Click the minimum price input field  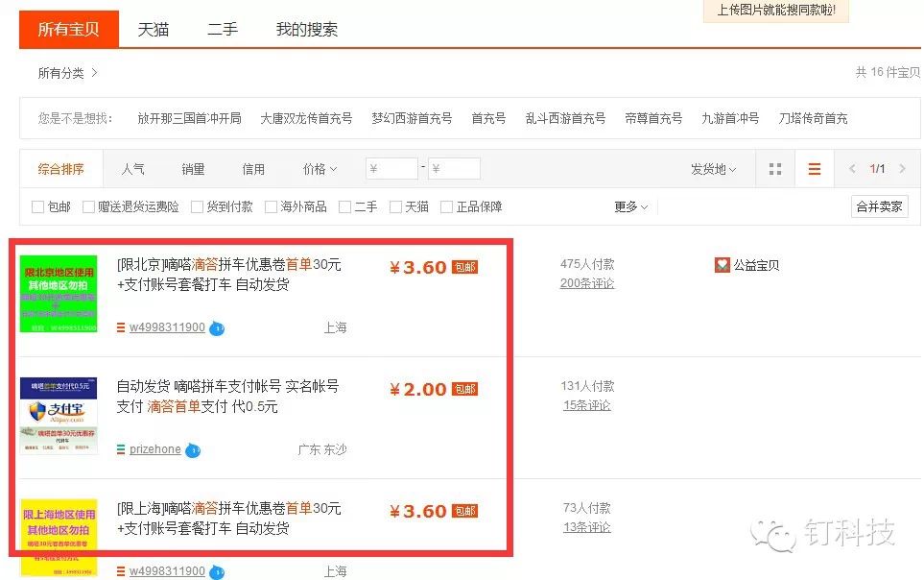[x=391, y=169]
